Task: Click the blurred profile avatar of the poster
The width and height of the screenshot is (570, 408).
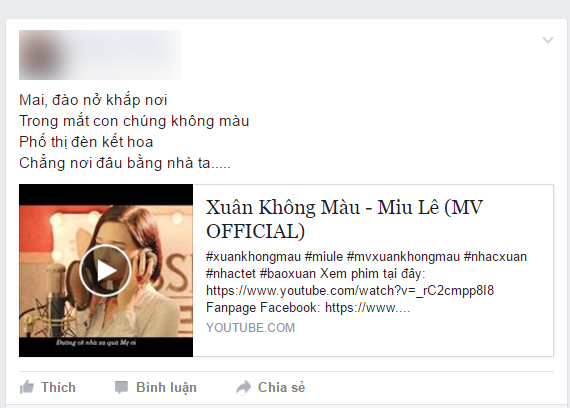Action: pyautogui.click(x=42, y=55)
